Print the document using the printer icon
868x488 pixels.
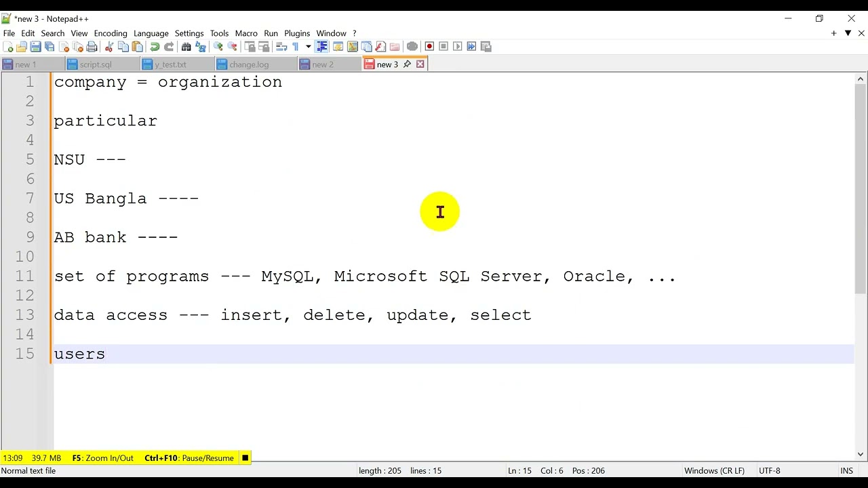(92, 47)
